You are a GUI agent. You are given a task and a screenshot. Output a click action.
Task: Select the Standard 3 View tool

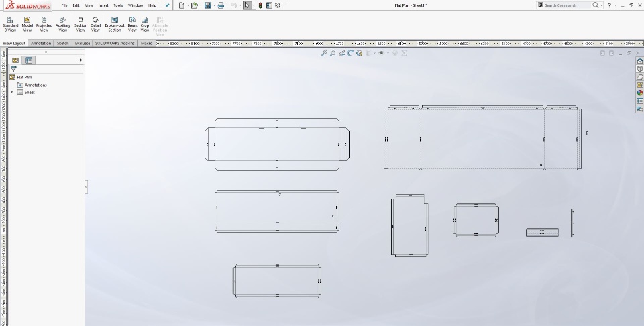coord(10,24)
